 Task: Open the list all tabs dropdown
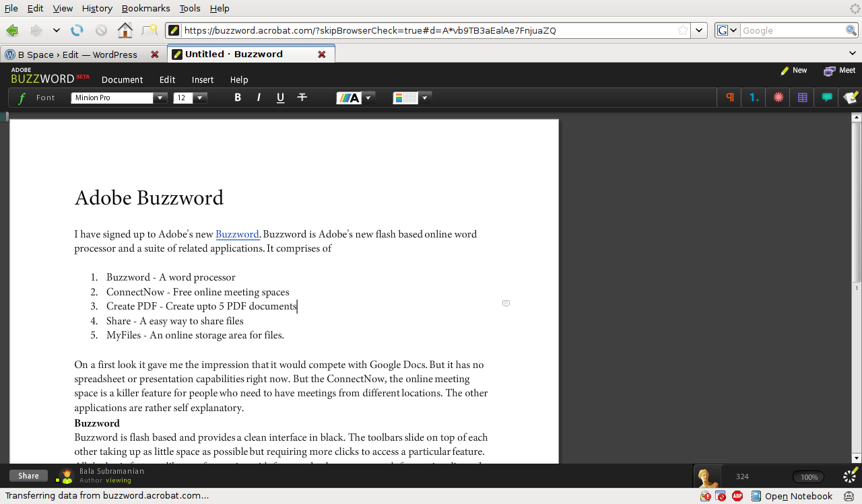pos(853,54)
